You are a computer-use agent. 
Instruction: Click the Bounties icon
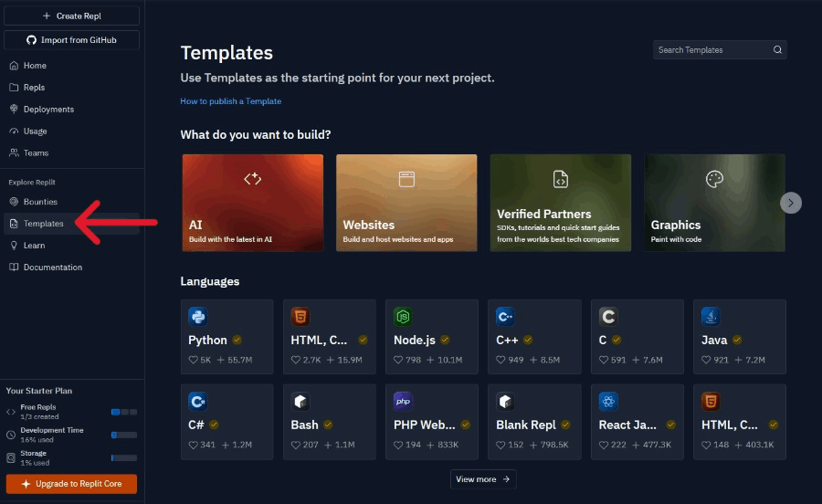click(x=14, y=202)
